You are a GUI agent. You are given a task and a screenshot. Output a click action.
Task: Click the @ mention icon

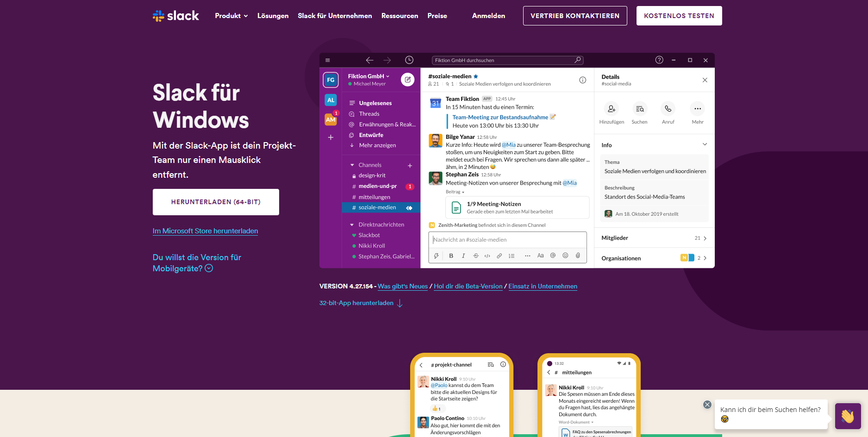tap(553, 256)
